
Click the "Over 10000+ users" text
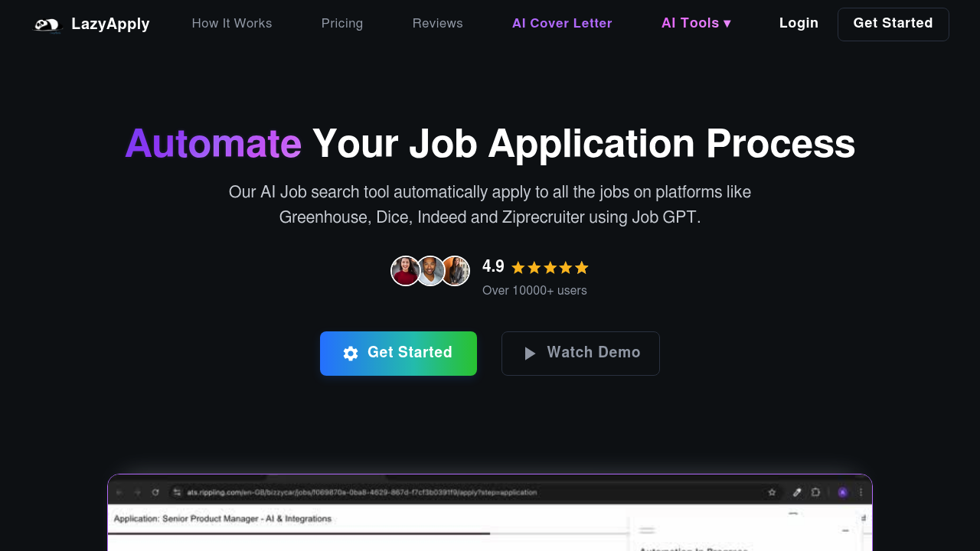pyautogui.click(x=534, y=291)
